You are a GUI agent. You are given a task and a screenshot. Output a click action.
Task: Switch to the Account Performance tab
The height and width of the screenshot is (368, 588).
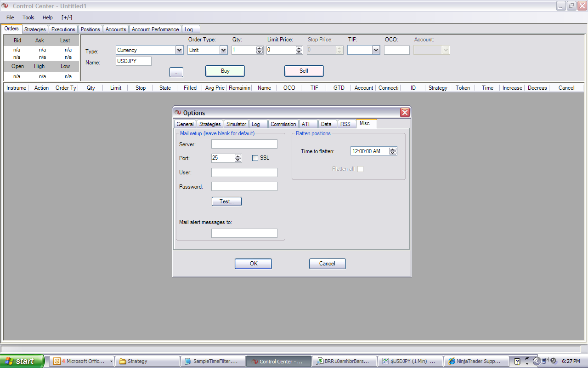click(155, 29)
